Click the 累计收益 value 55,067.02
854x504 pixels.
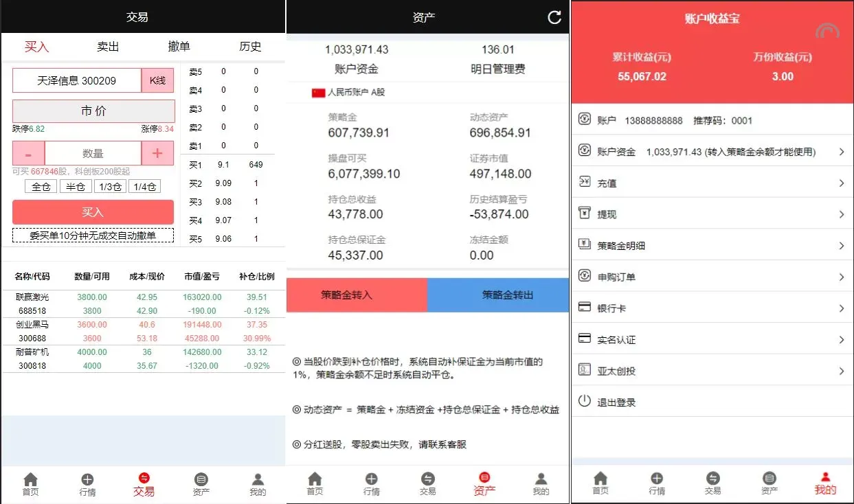642,76
